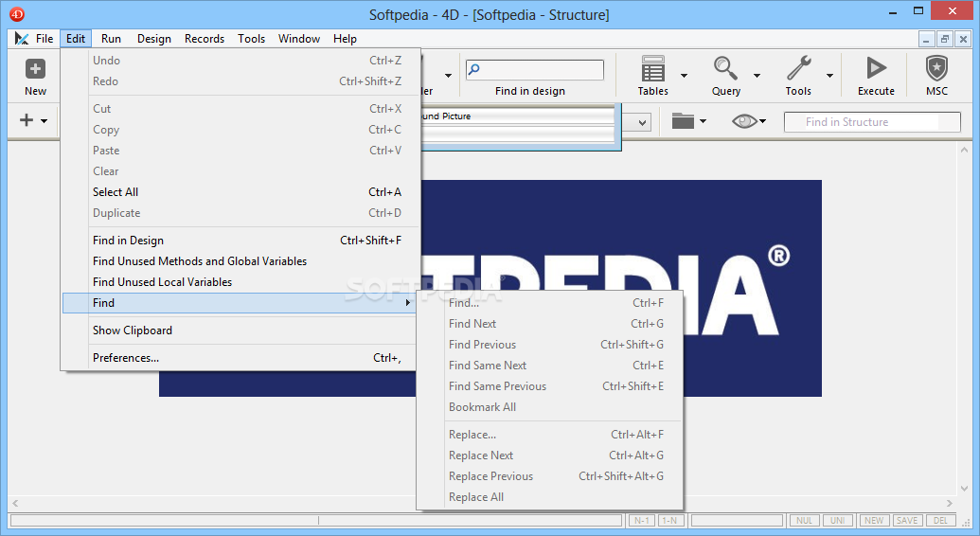Open the folder icon dropdown arrow
Screen dimensions: 980x536
click(x=703, y=121)
